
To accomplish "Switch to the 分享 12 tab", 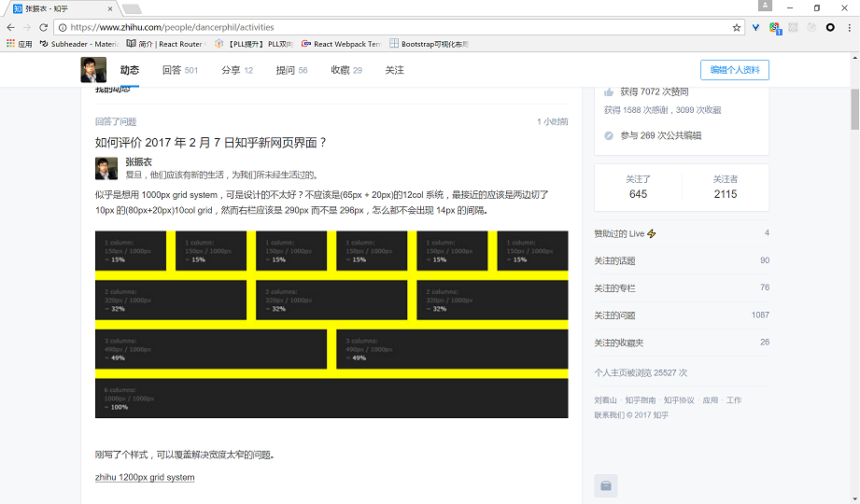I will 237,70.
